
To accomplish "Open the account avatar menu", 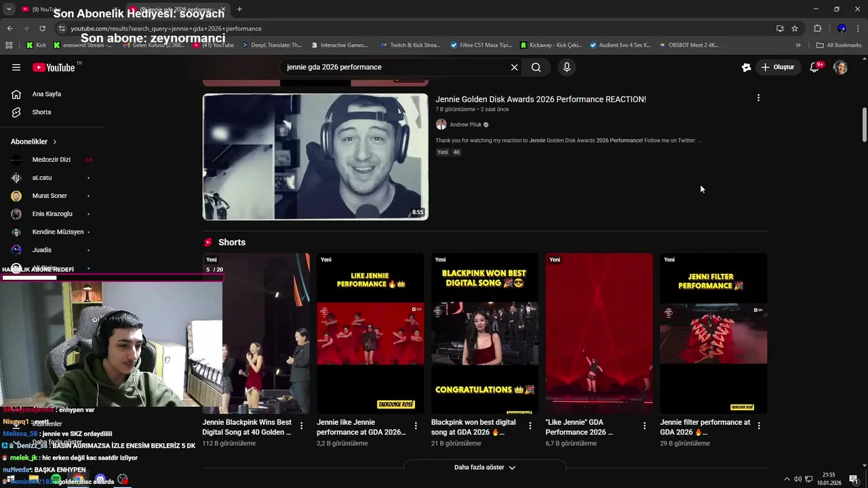I will [x=840, y=67].
